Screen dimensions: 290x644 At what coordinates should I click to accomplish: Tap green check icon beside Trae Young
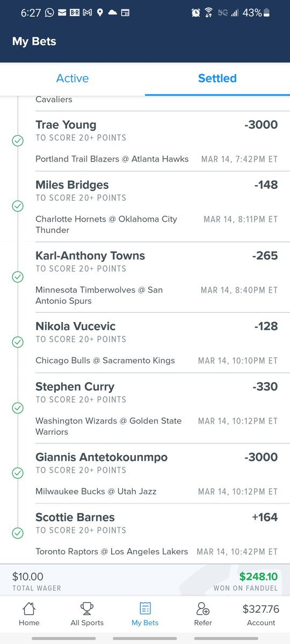pyautogui.click(x=18, y=141)
